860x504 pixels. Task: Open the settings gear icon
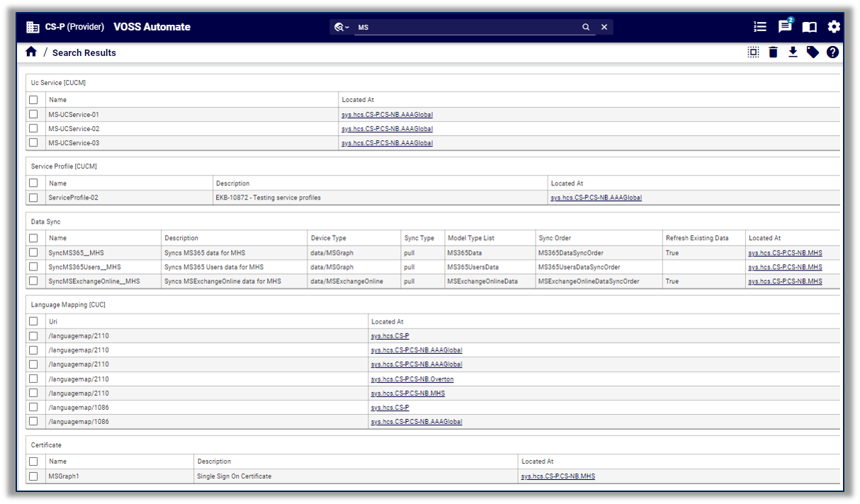point(834,27)
